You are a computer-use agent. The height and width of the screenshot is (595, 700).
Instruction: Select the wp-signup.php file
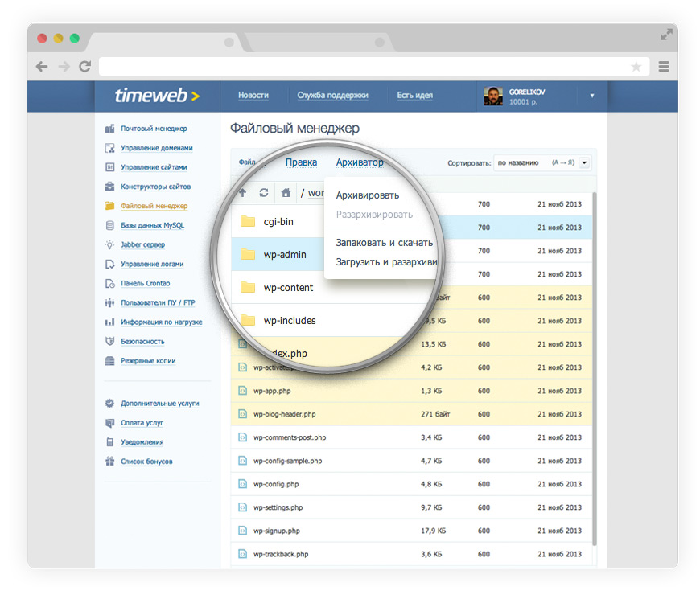pyautogui.click(x=411, y=531)
